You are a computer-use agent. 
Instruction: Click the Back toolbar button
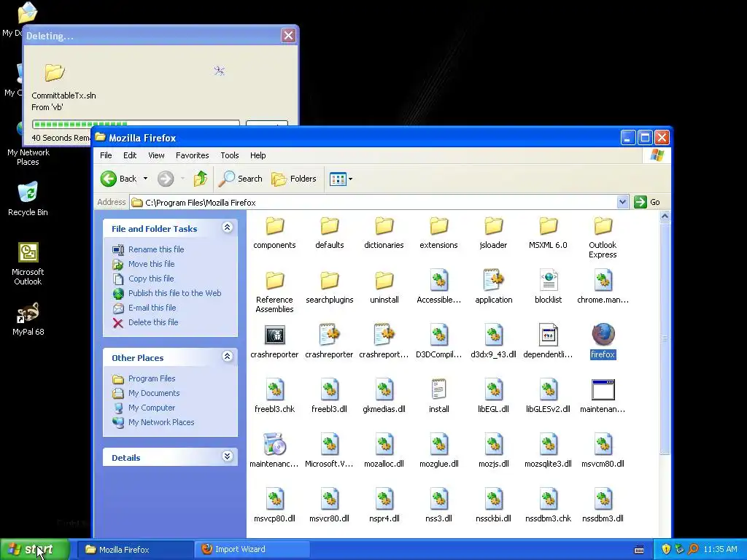pyautogui.click(x=119, y=179)
